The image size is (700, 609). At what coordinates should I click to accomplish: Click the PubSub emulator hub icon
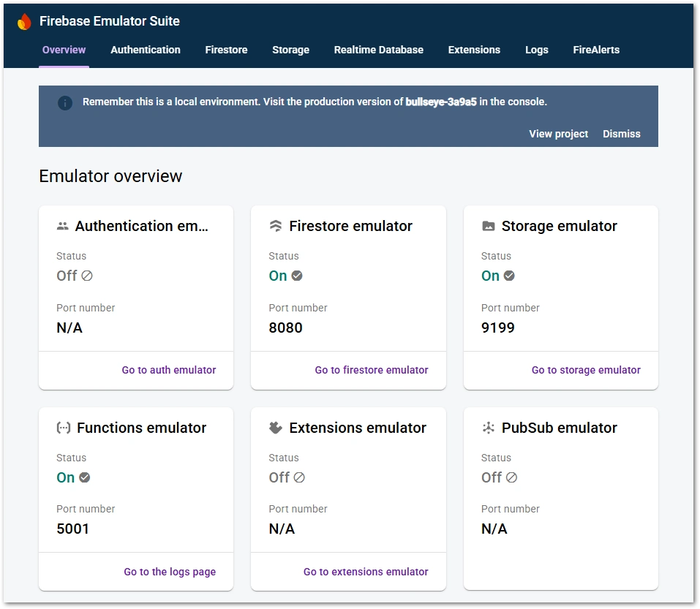(x=489, y=428)
